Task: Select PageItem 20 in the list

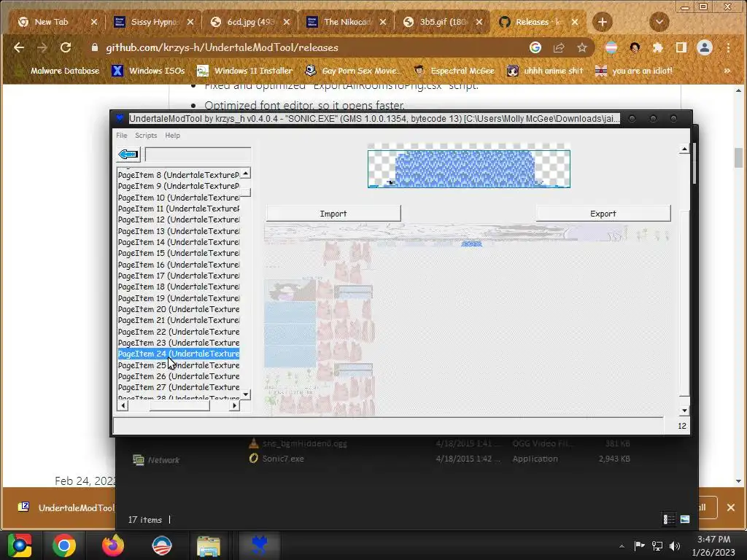Action: [179, 309]
